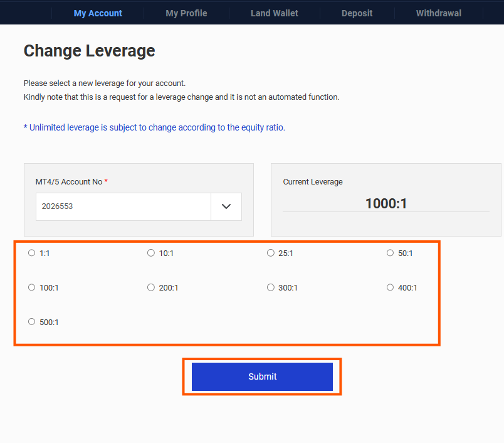Select the 1:1 leverage option
Screen dimensions: 504x443
click(x=32, y=254)
